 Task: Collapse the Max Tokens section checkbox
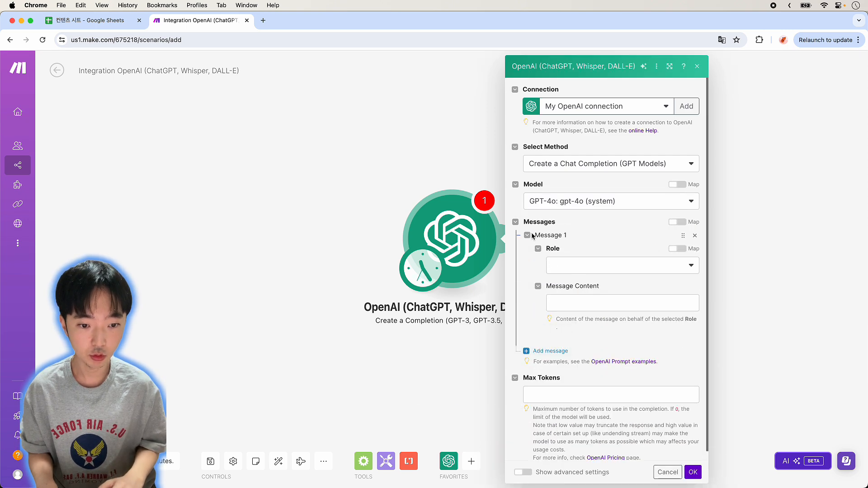tap(515, 378)
